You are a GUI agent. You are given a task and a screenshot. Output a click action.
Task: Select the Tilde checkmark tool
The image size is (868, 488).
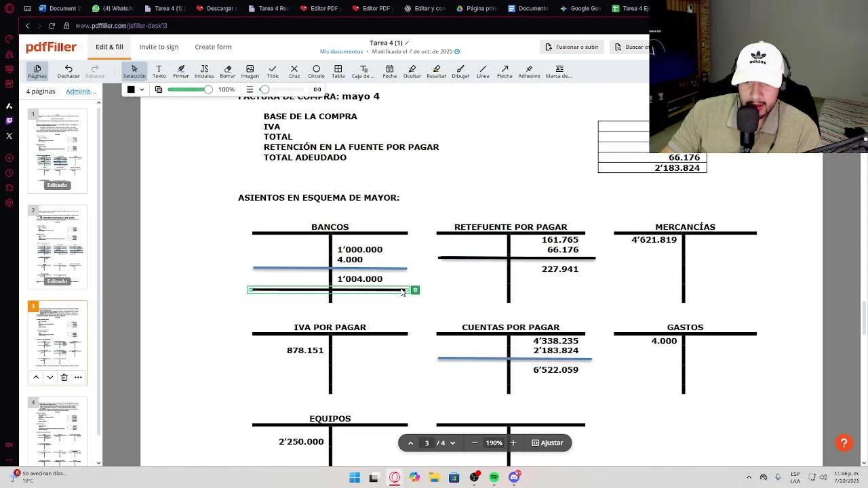point(272,71)
